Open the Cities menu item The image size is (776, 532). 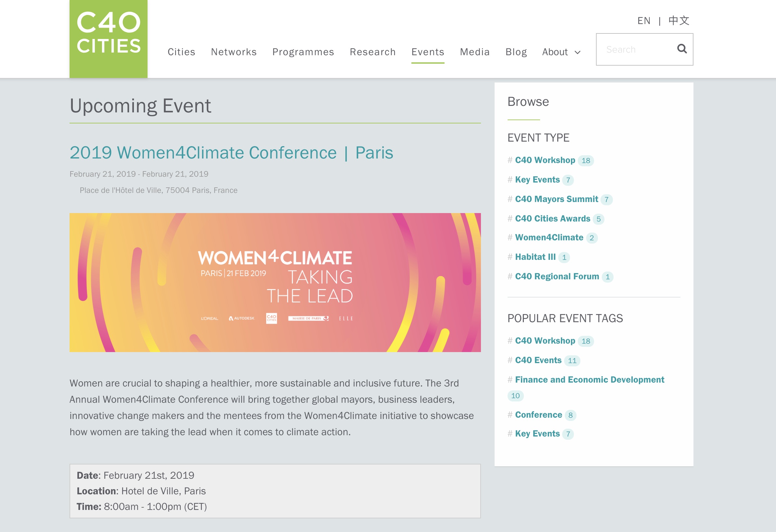click(181, 52)
